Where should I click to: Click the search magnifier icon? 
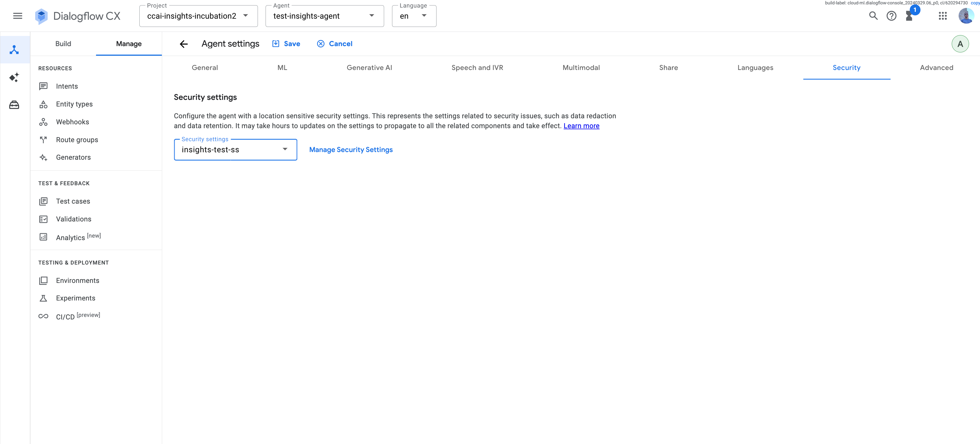pyautogui.click(x=873, y=16)
